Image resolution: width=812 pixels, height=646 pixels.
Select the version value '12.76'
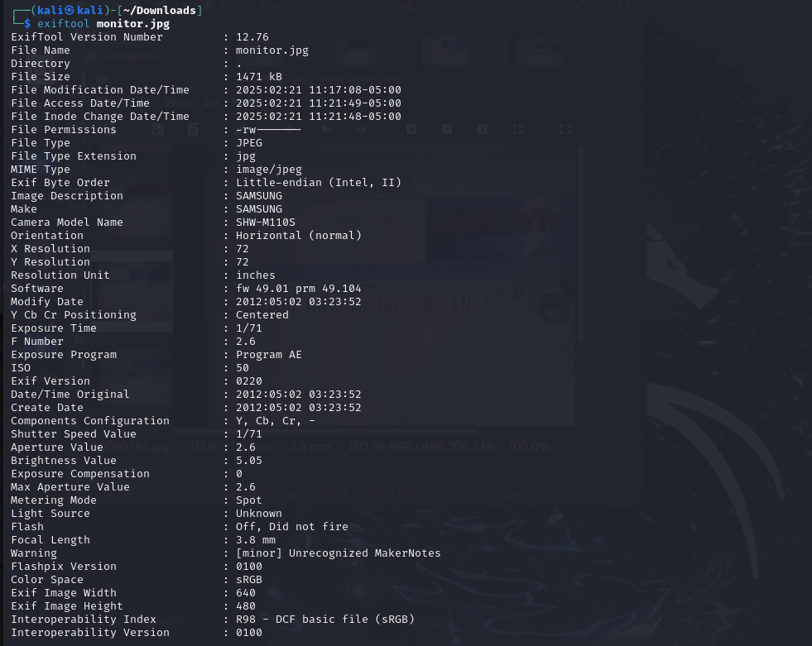(252, 37)
